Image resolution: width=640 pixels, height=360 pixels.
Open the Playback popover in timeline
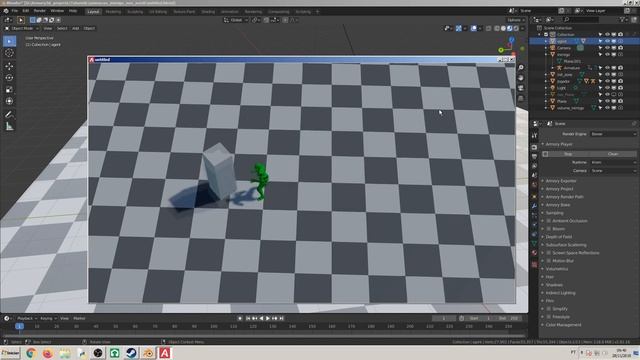[27, 318]
